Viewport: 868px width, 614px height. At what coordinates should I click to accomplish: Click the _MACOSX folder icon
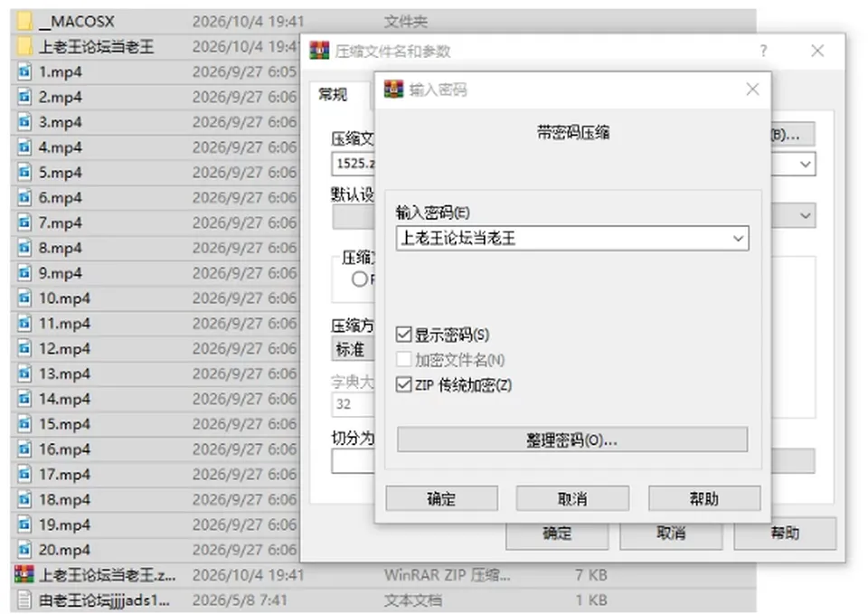pyautogui.click(x=24, y=21)
